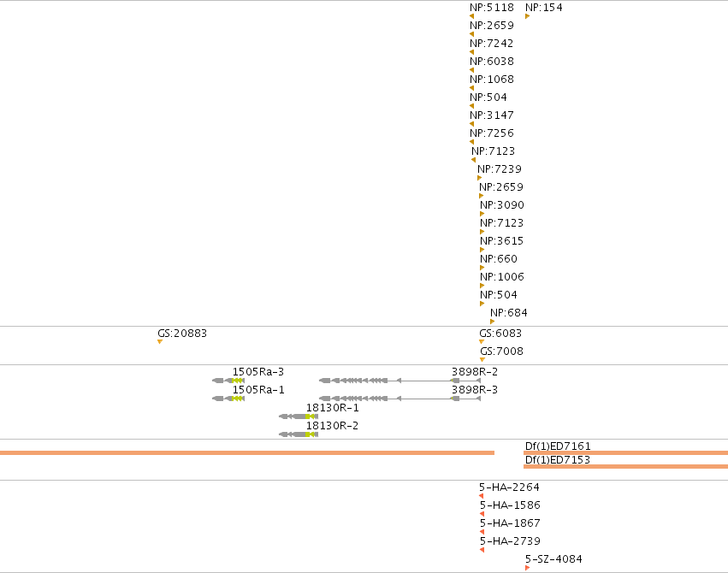Open the NP:3147 feature label
Viewport: 728px width, 573px height.
[x=492, y=115]
